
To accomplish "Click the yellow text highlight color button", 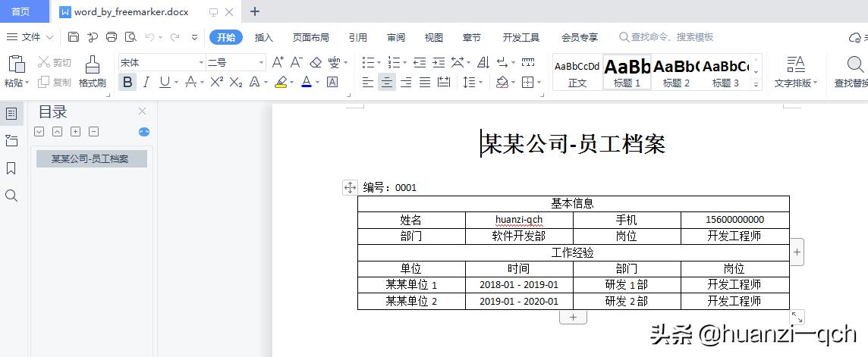I will tap(281, 83).
